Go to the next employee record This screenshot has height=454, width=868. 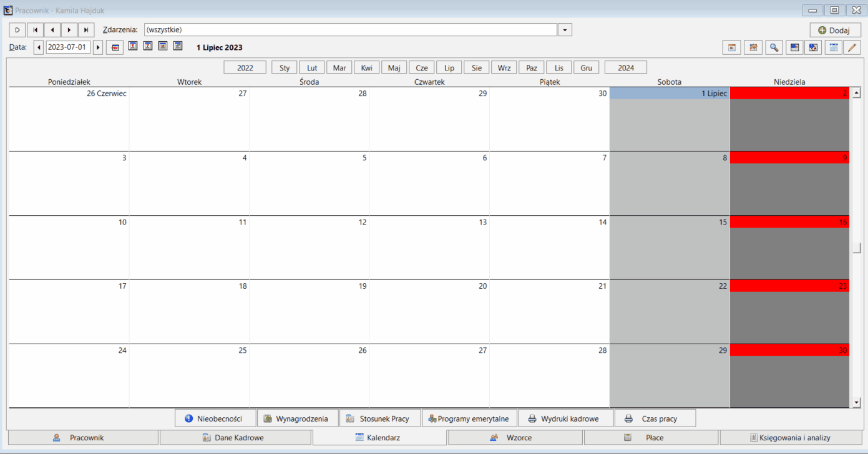[x=69, y=30]
